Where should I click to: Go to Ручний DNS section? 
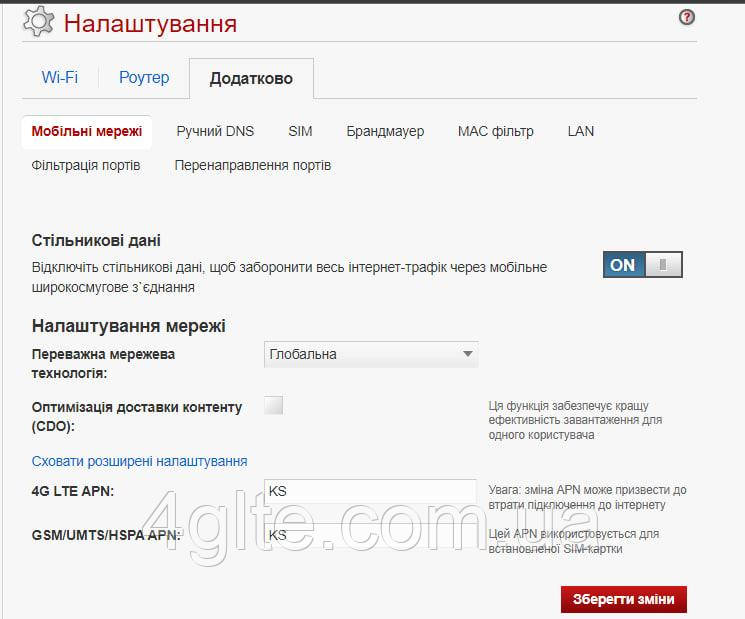[x=215, y=131]
